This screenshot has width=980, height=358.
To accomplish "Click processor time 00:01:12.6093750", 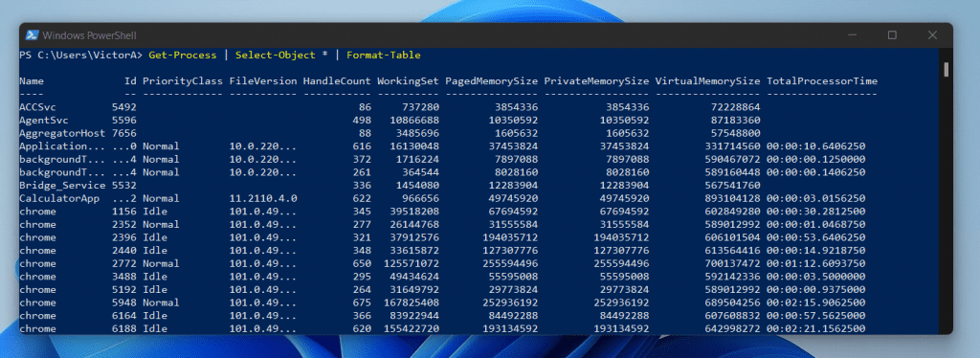I will point(816,263).
